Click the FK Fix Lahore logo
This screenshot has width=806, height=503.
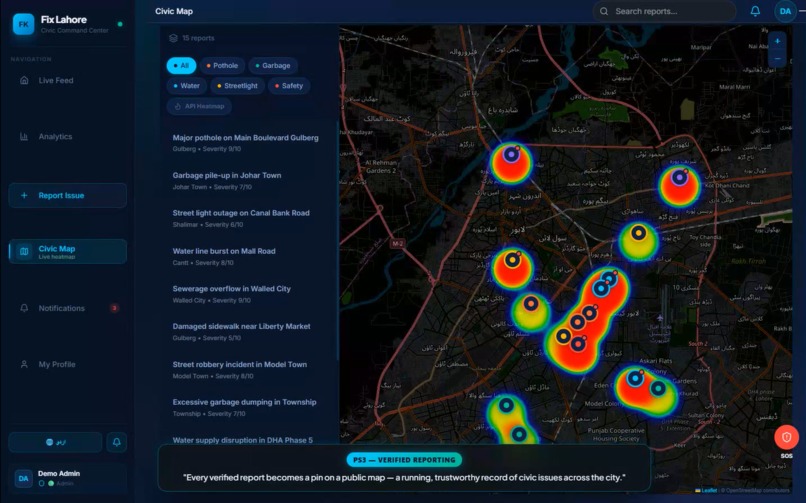pos(24,24)
